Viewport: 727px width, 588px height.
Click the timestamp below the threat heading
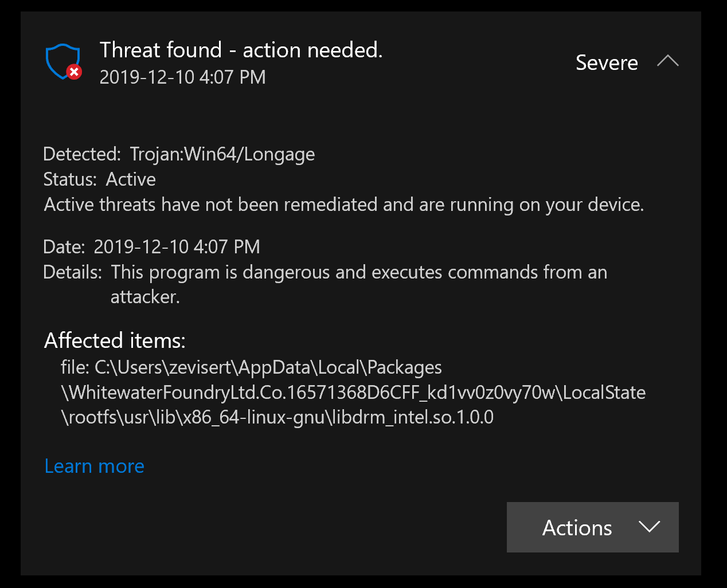tap(182, 77)
